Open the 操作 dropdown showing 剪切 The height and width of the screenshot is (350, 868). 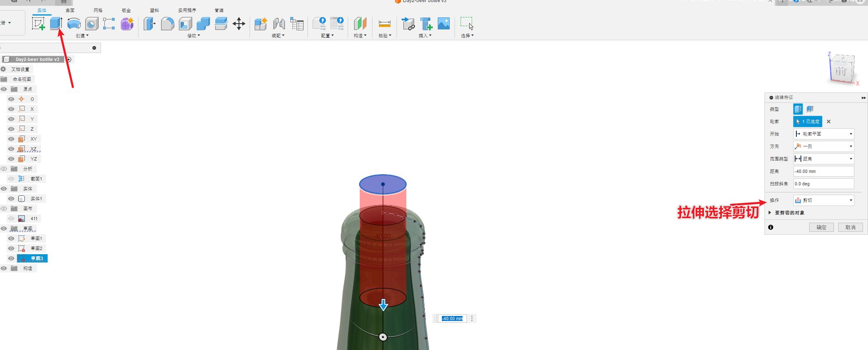pos(823,200)
